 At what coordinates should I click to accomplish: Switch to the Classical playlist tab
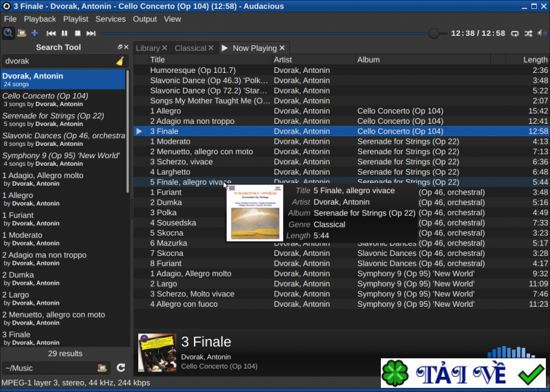coord(190,48)
